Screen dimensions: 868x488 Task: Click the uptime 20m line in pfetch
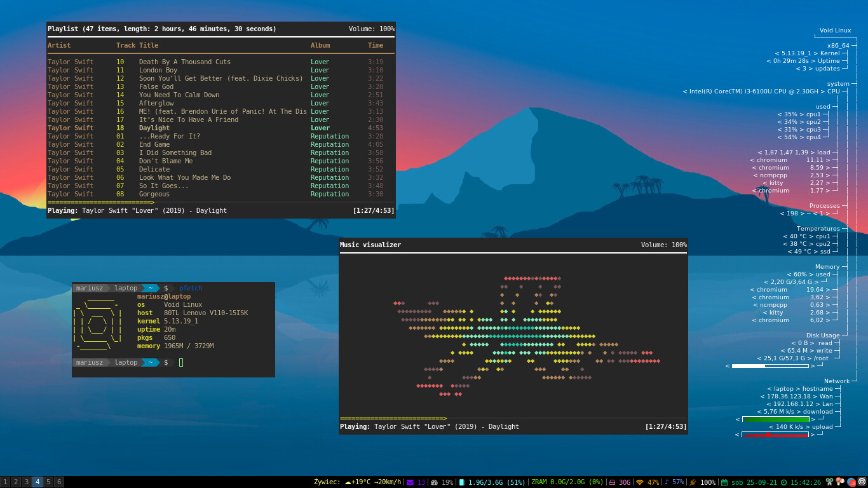coord(156,329)
